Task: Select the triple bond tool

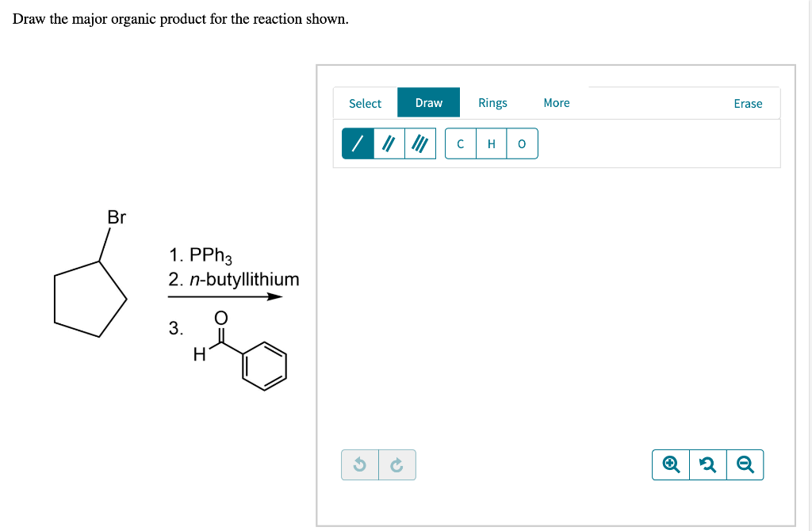Action: [x=420, y=143]
